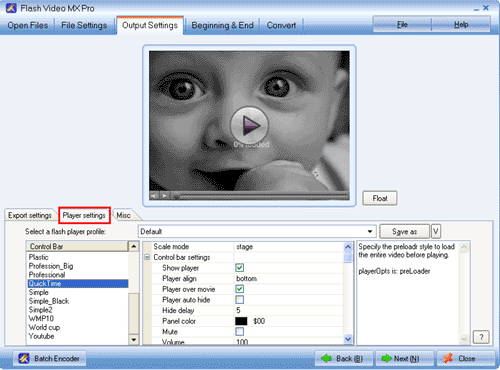Click the orange X Close icon
The height and width of the screenshot is (370, 500).
tap(448, 358)
